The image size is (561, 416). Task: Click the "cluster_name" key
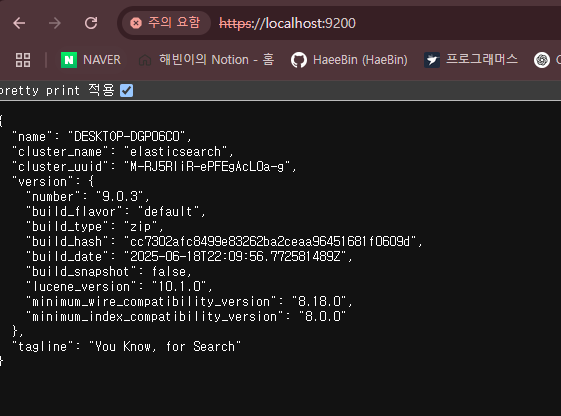[x=60, y=152]
